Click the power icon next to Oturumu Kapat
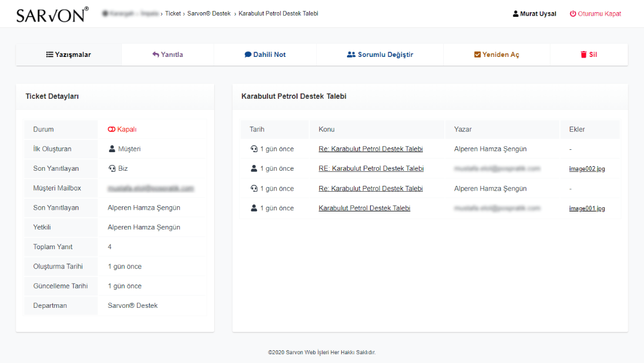 [573, 14]
